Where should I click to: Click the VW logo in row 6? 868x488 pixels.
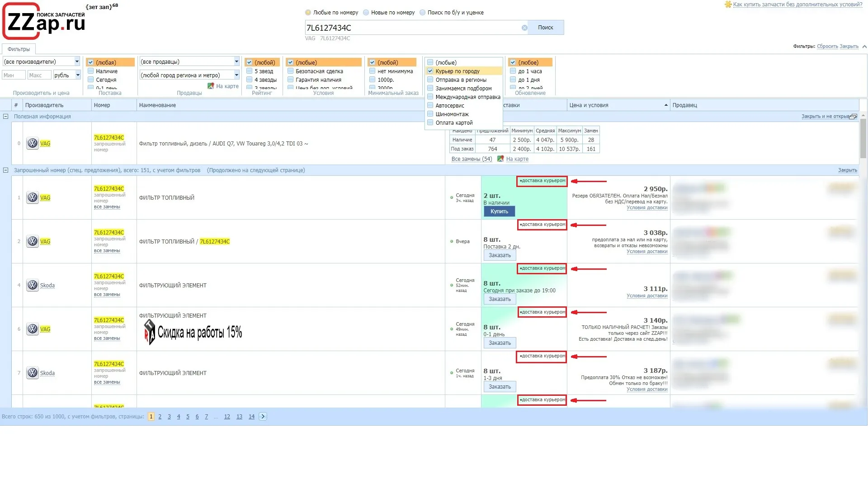tap(33, 329)
